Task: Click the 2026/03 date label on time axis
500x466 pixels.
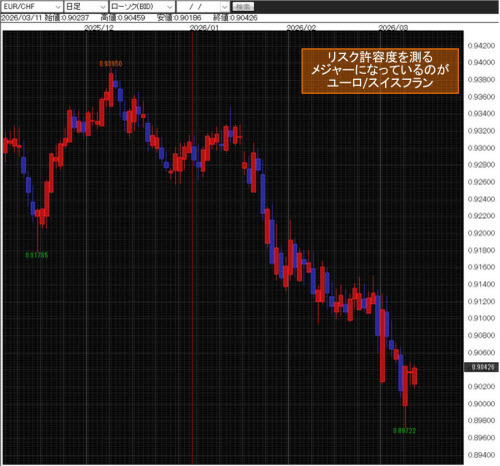Action: coord(393,27)
